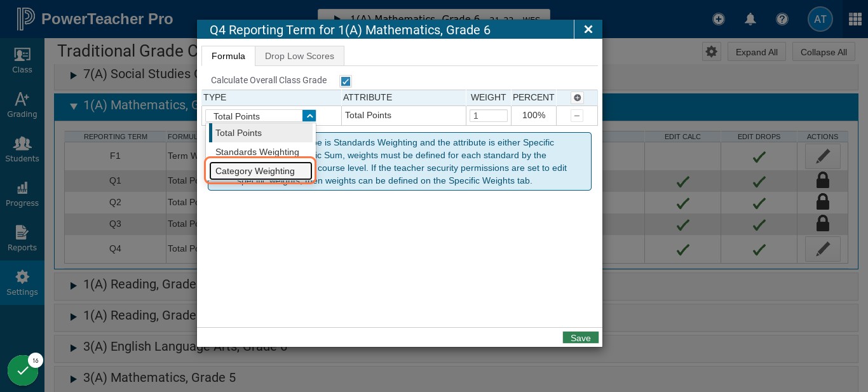Click the green checkmark status badge

(23, 370)
